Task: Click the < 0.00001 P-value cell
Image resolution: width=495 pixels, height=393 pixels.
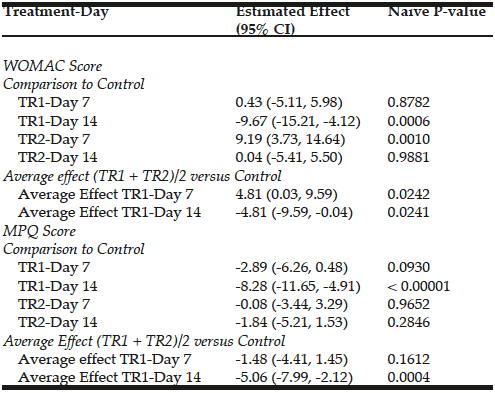Action: pyautogui.click(x=418, y=286)
